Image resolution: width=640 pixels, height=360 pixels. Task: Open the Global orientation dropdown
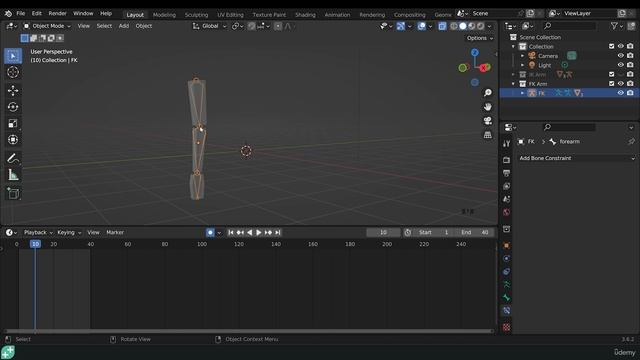coord(209,26)
